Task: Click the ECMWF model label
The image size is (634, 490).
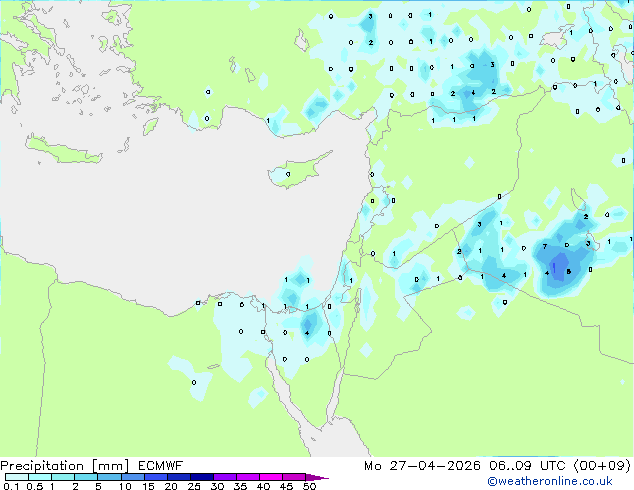Action: click(161, 466)
